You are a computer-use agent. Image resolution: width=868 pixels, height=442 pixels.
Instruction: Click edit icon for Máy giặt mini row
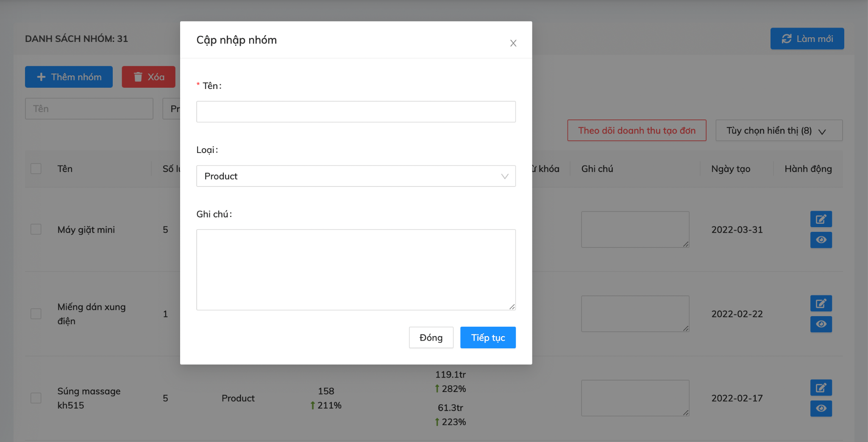(821, 219)
